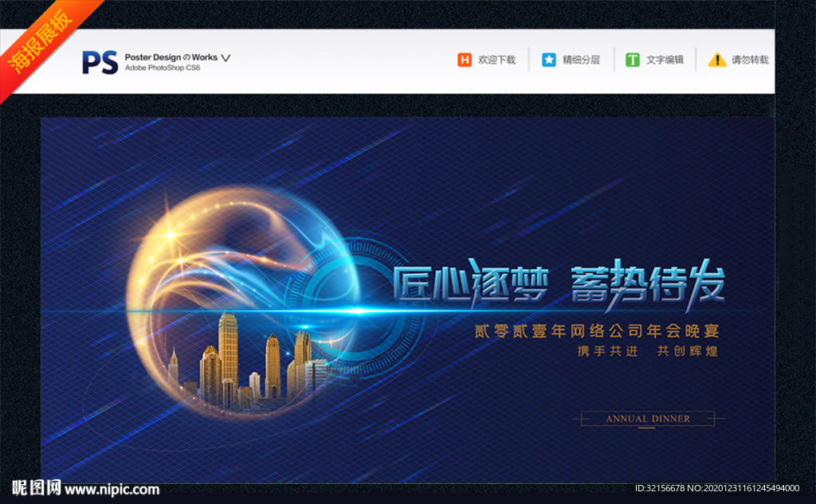
Task: Select the 精细分层 label
Action: [581, 60]
